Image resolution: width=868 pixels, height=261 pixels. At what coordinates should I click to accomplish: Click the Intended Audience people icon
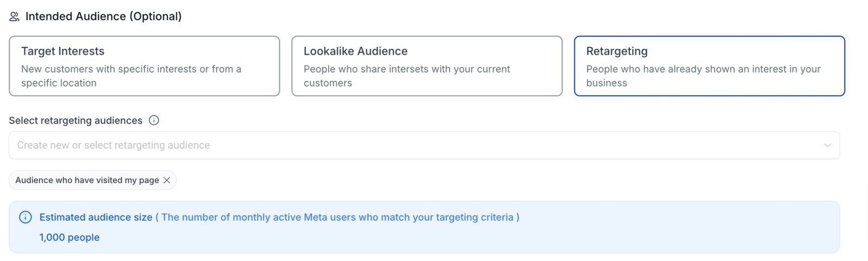[15, 17]
